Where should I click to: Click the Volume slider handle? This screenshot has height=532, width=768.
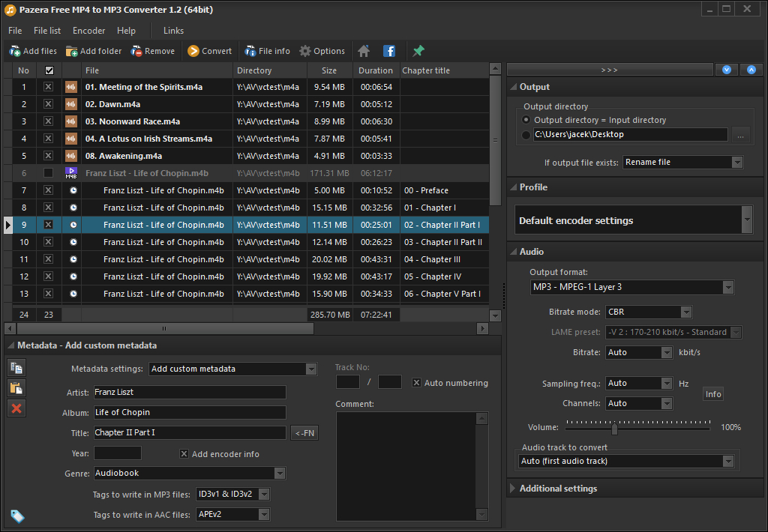pos(614,429)
